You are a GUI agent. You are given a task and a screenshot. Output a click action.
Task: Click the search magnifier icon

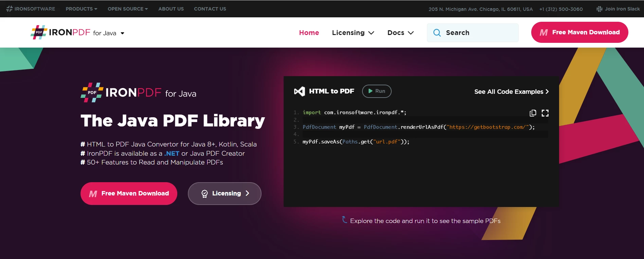click(437, 33)
